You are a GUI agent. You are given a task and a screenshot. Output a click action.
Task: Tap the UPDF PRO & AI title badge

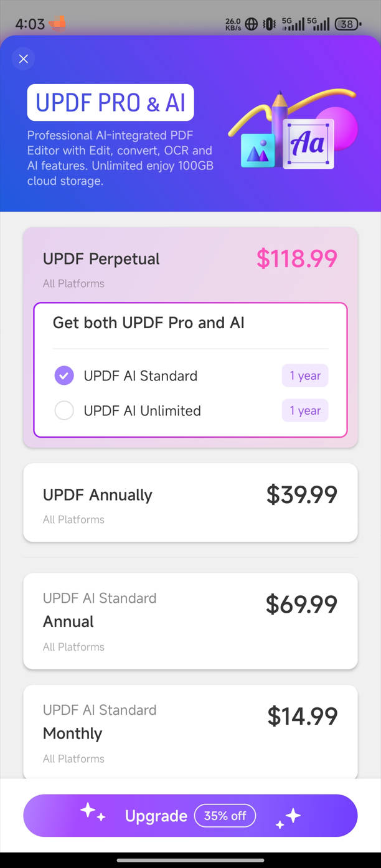[111, 103]
